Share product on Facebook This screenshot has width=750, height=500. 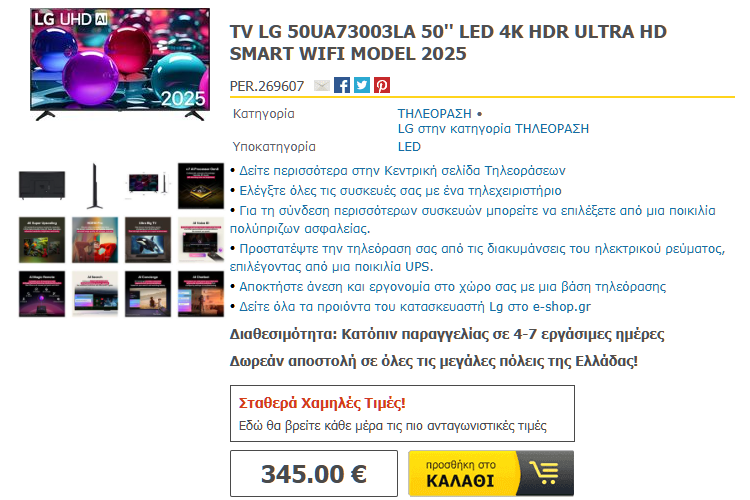click(342, 85)
